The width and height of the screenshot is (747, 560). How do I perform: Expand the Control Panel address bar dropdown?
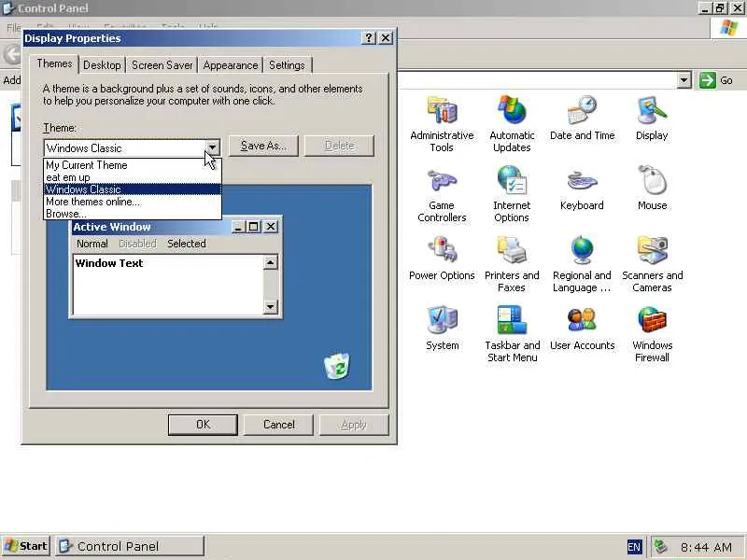(x=684, y=80)
